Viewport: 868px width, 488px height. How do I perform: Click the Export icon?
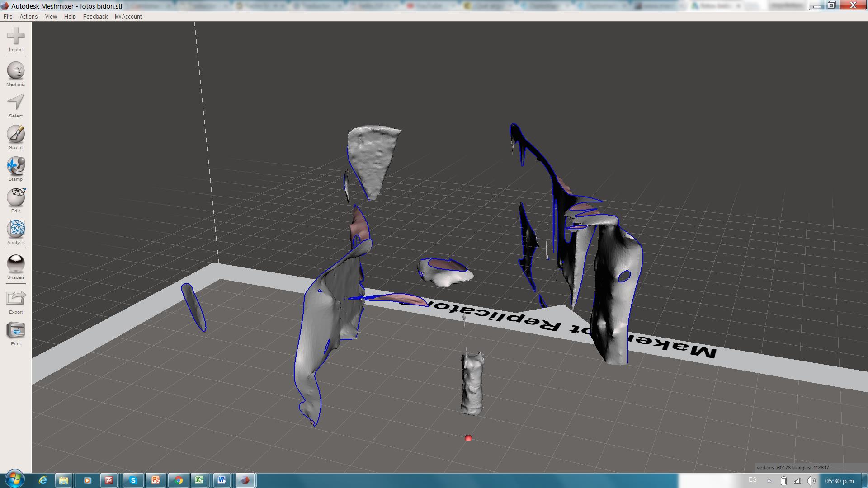[x=16, y=298]
